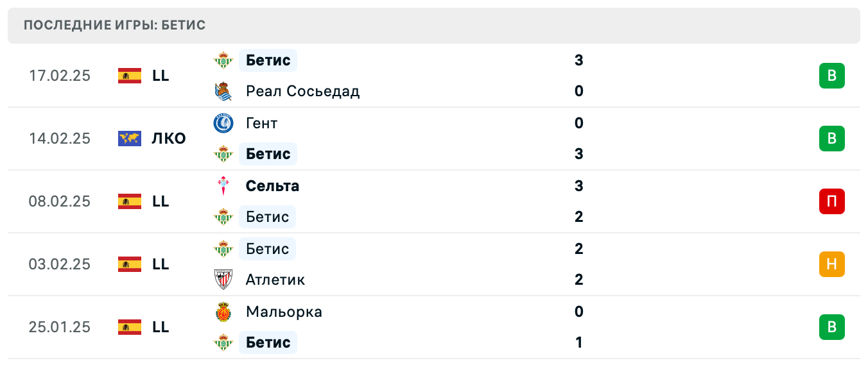Image resolution: width=868 pixels, height=372 pixels.
Task: Click the Атлетик club badge
Action: [223, 280]
